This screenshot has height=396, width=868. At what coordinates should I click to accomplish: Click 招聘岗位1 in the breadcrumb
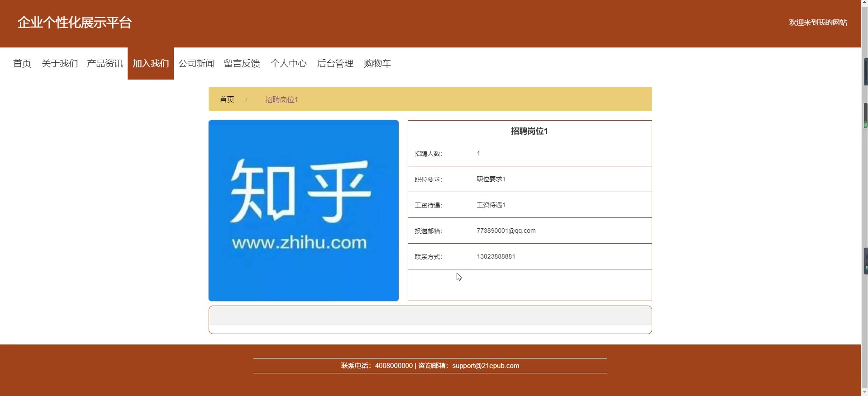[281, 99]
